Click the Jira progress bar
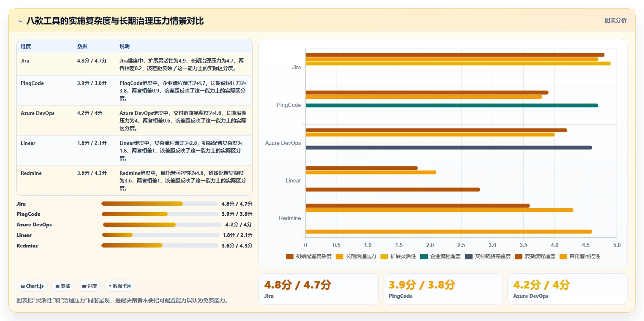Image resolution: width=644 pixels, height=321 pixels. (x=160, y=204)
